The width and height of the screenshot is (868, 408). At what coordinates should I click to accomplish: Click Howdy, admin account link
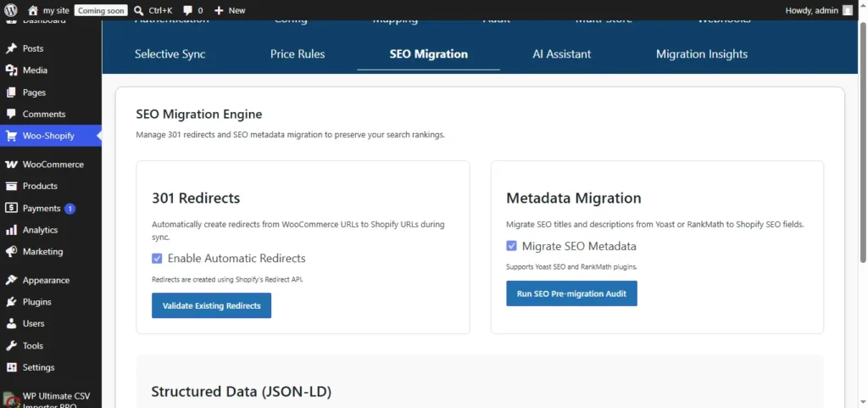[811, 10]
